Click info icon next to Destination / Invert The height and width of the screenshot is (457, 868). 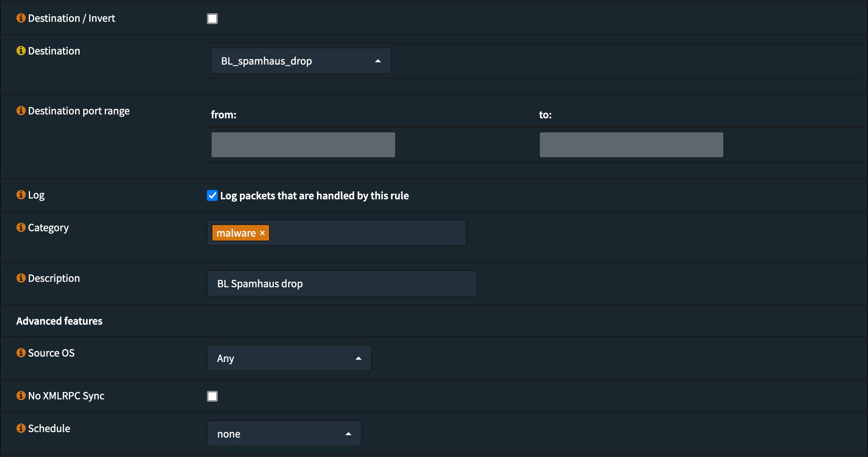click(21, 18)
